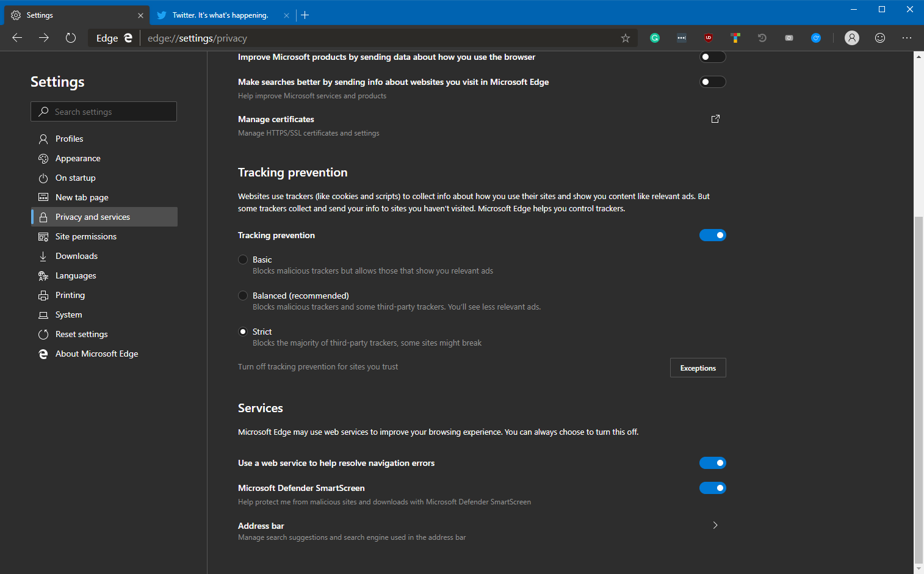Viewport: 924px width, 574px height.
Task: Open the user profile avatar menu
Action: tap(851, 38)
